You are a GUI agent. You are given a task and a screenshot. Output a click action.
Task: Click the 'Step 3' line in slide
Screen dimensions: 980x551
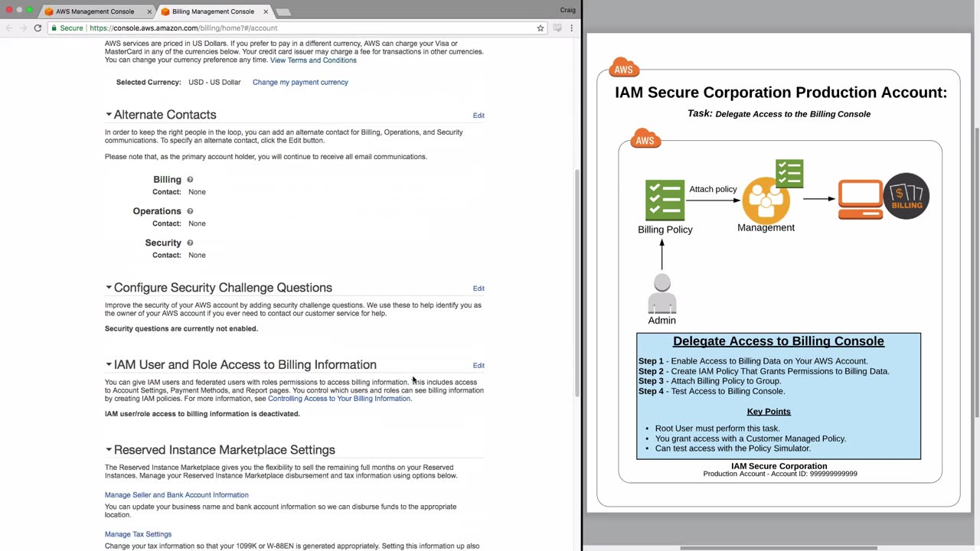[710, 381]
